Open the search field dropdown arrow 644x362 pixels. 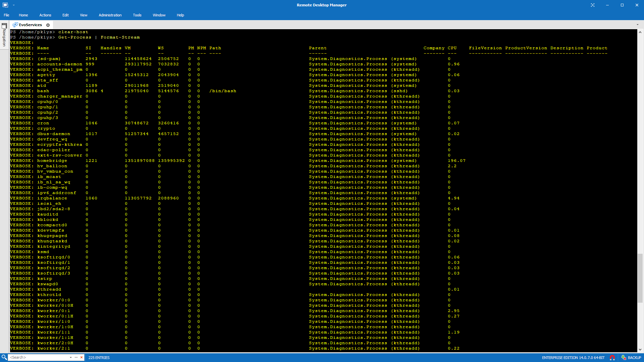[x=71, y=357]
